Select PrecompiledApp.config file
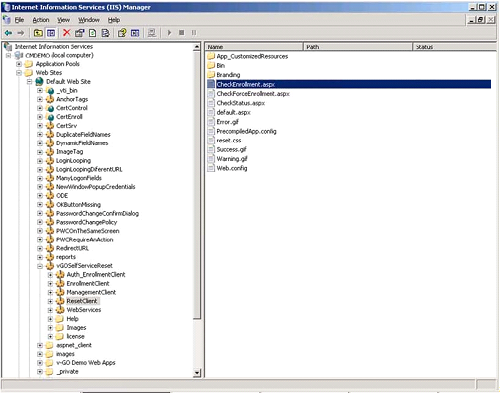This screenshot has height=393, width=500. [246, 131]
